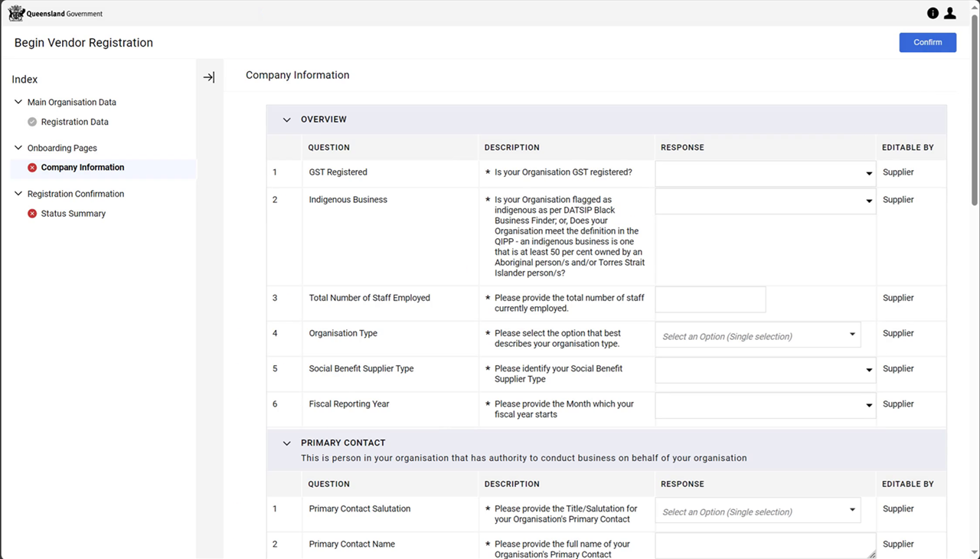Collapse the PRIMARY CONTACT section chevron
The height and width of the screenshot is (559, 980).
point(287,443)
